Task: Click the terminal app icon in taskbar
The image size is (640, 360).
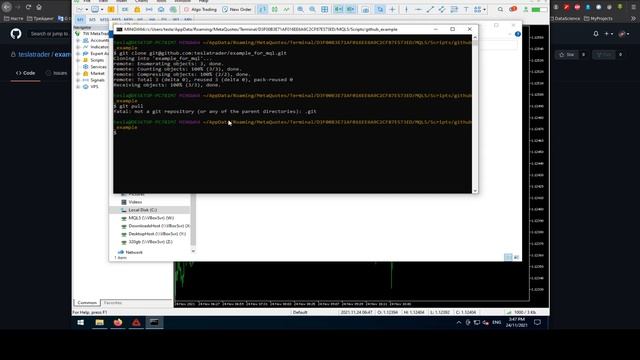Action: pos(154,322)
